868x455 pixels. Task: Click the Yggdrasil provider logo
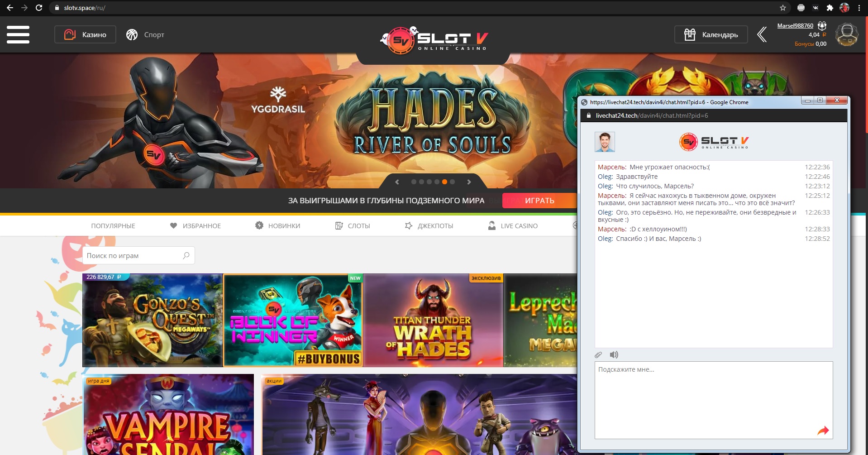(278, 100)
